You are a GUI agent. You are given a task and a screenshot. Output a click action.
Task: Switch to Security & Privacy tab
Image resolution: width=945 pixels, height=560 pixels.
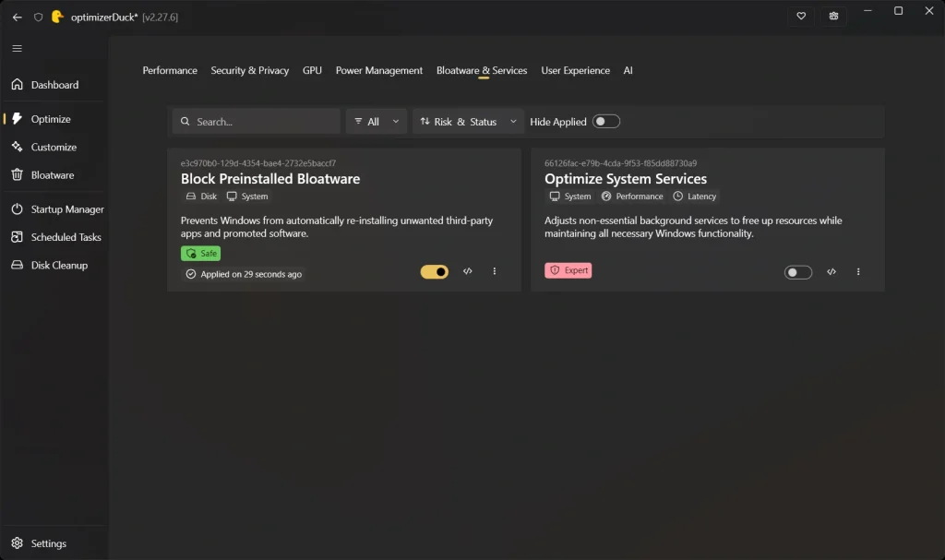[249, 70]
